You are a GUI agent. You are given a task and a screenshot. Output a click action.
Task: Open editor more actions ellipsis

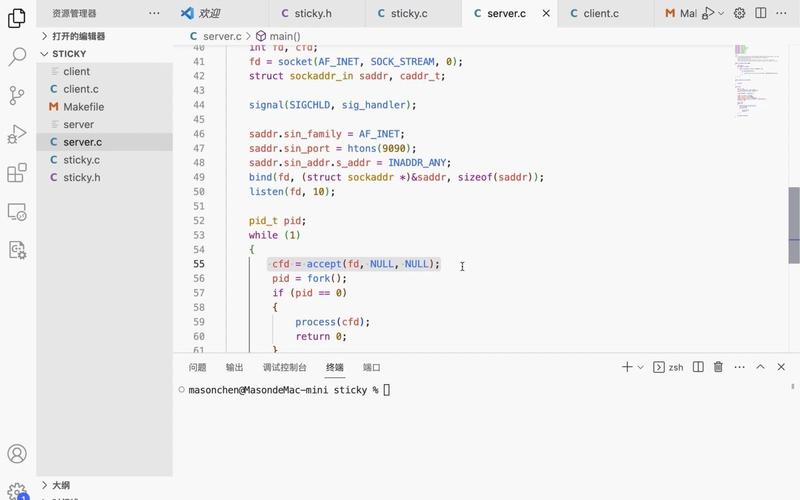click(781, 13)
